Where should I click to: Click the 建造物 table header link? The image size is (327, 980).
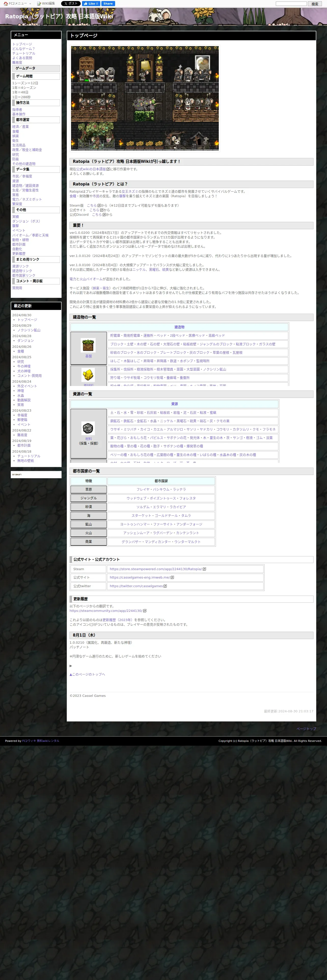click(x=179, y=327)
